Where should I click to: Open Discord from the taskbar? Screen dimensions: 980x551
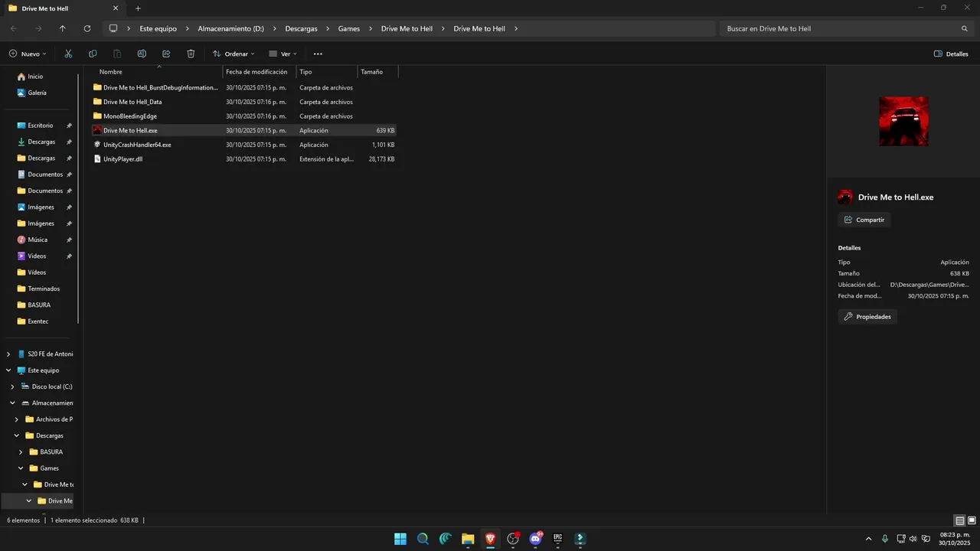click(536, 539)
